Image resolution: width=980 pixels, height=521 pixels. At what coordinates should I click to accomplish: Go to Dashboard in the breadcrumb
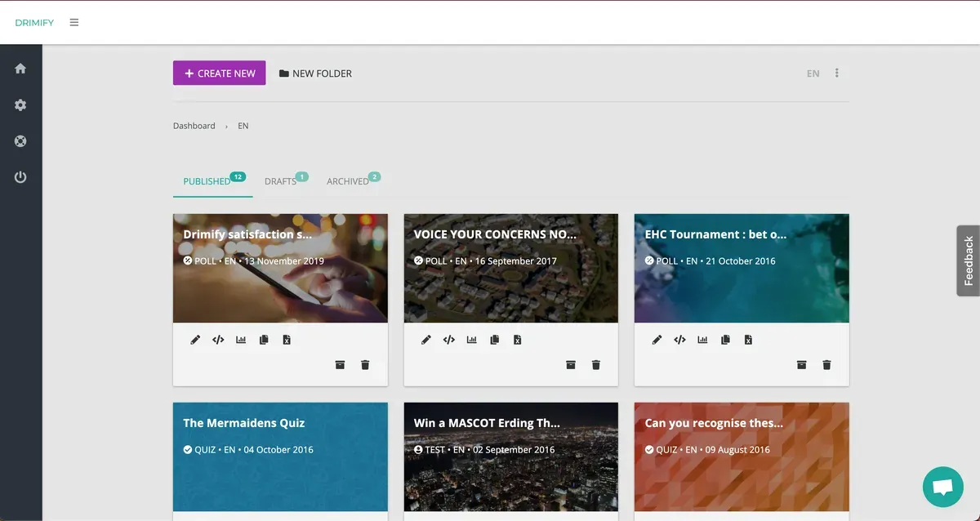[194, 126]
